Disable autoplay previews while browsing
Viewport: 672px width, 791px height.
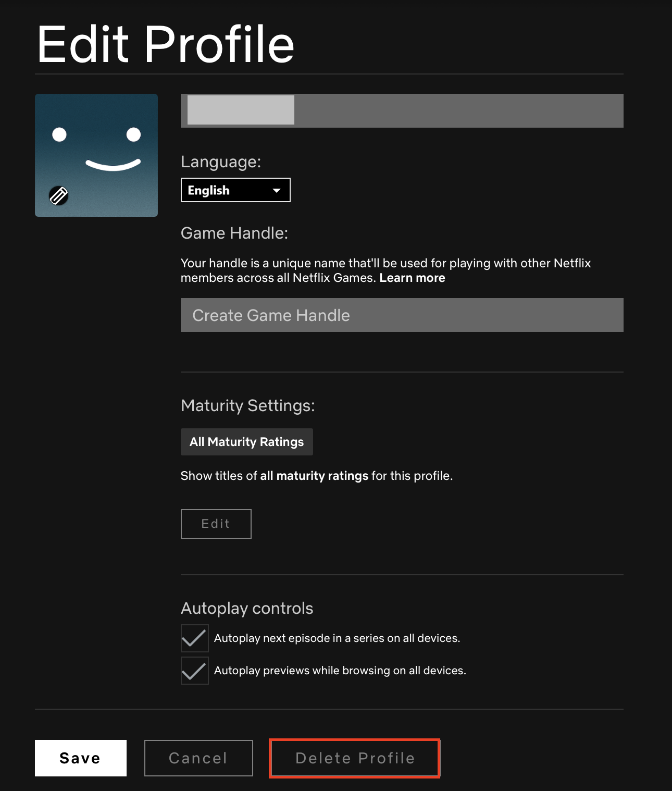194,671
